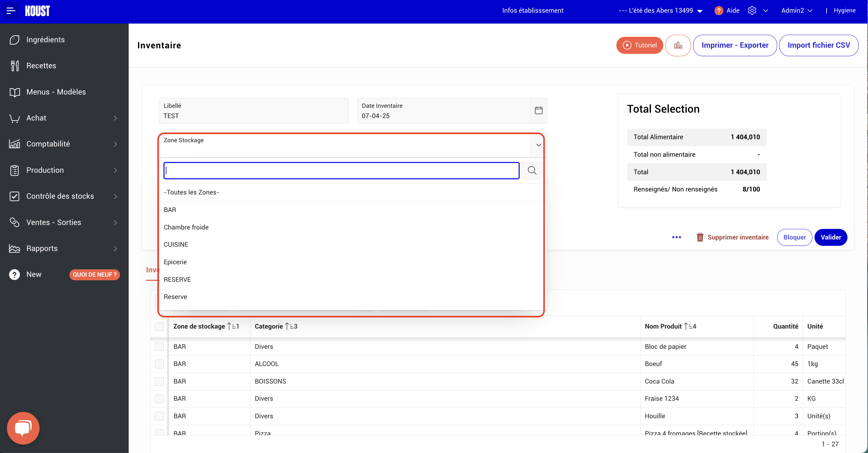The width and height of the screenshot is (868, 453).
Task: Click Supprimer inventaire trash link
Action: point(732,237)
